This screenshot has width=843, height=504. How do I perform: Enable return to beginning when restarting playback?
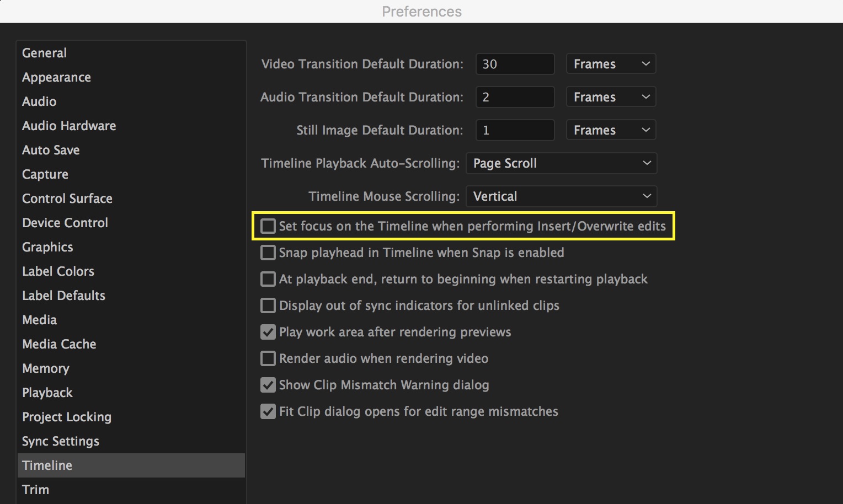(x=268, y=279)
